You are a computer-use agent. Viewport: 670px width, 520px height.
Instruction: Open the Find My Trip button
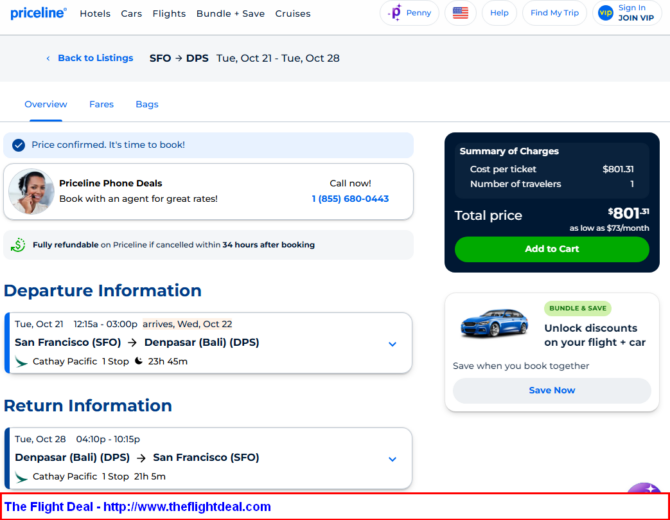coord(554,13)
